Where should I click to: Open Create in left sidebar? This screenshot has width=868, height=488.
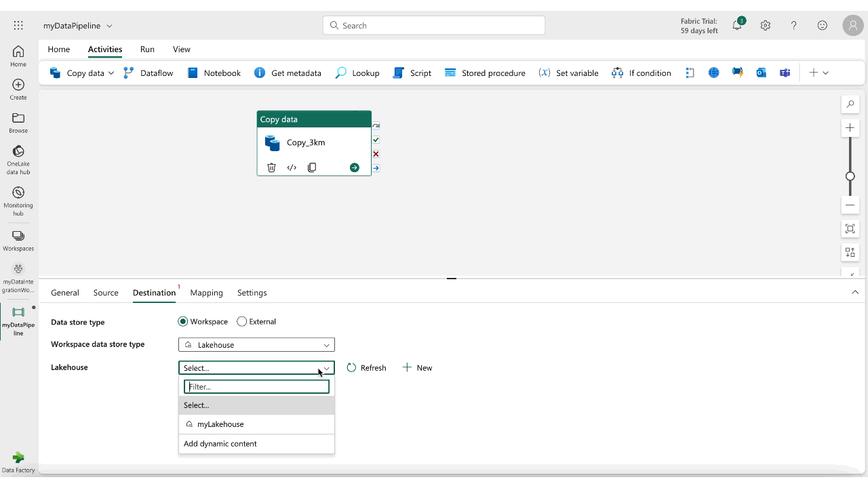[x=18, y=89]
